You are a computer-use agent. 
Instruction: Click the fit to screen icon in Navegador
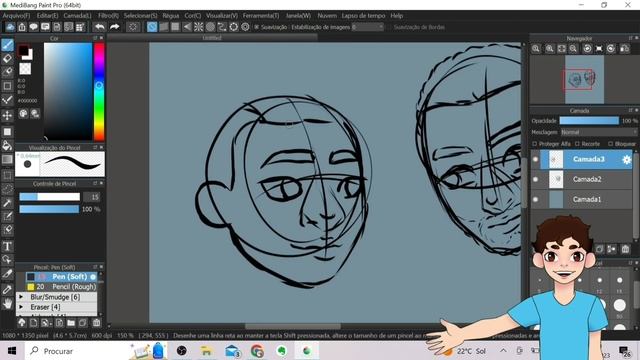pos(562,49)
